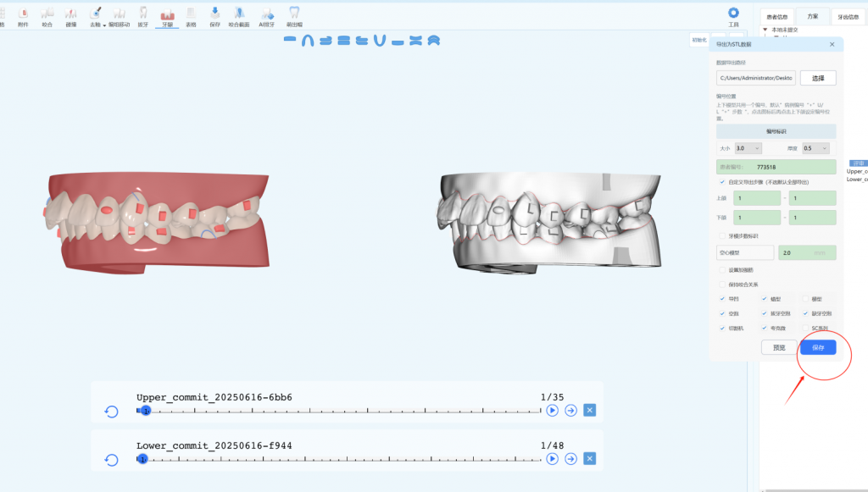Toggle the 牙龈 gingiva display tool
Image resolution: width=868 pixels, height=492 pixels.
pyautogui.click(x=167, y=17)
